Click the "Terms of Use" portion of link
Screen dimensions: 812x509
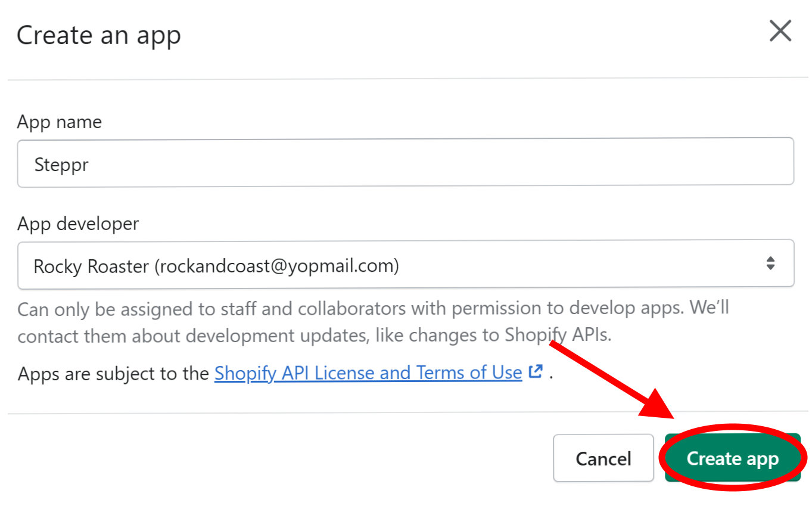[469, 373]
